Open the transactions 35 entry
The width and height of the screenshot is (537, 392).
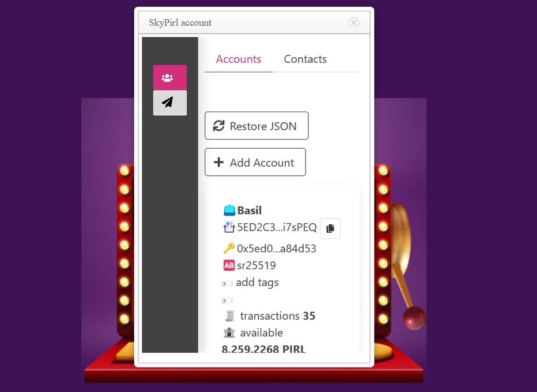point(277,316)
